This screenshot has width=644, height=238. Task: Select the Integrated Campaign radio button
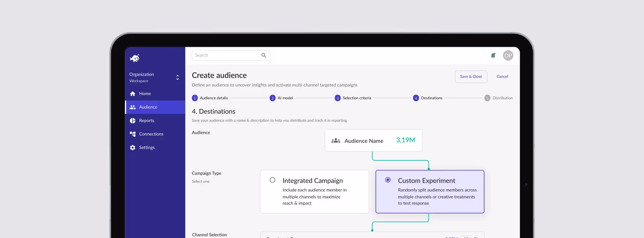tap(272, 180)
